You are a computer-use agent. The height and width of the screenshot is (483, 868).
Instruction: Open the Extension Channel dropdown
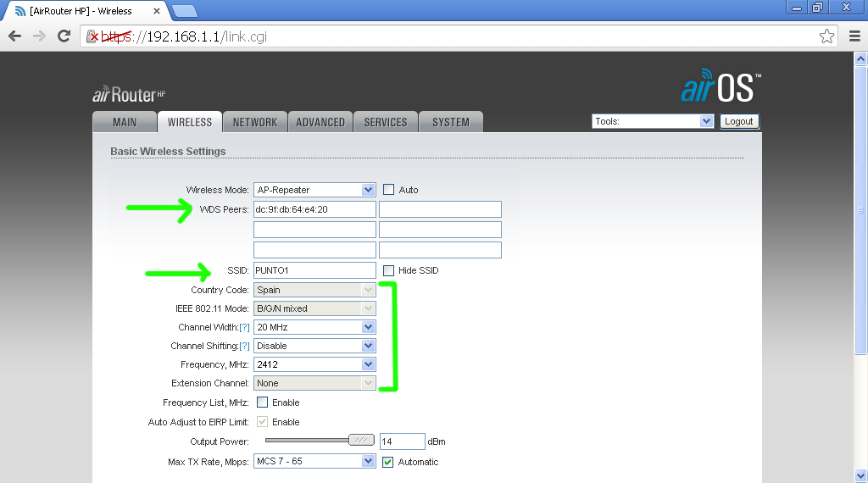[x=314, y=383]
